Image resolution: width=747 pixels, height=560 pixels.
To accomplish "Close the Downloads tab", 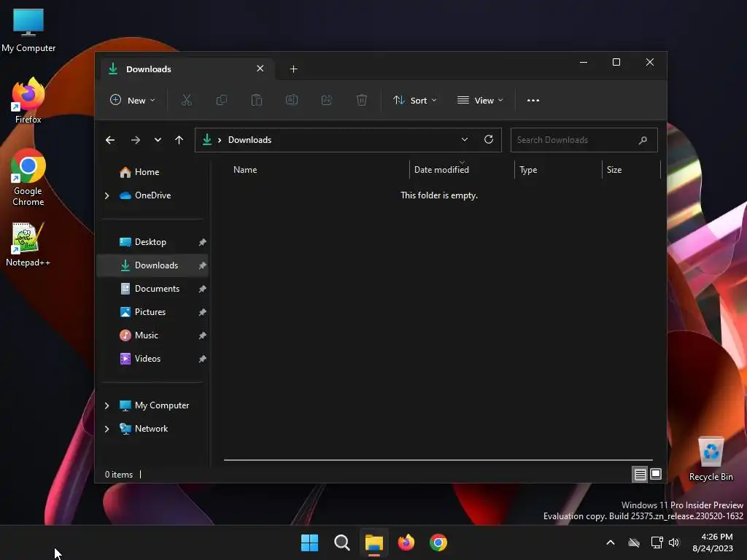I will coord(260,69).
